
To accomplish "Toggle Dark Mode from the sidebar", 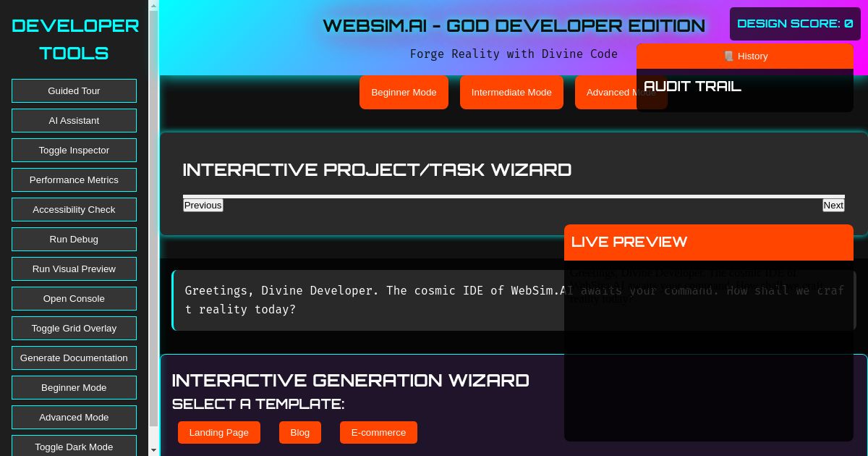I will click(x=74, y=447).
